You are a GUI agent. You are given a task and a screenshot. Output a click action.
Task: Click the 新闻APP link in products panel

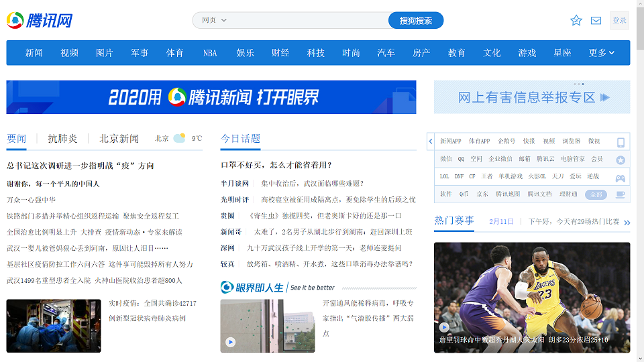(x=451, y=141)
